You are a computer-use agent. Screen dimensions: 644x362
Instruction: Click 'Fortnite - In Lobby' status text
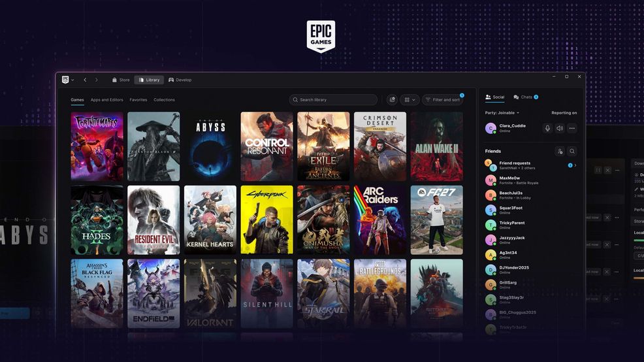point(515,197)
